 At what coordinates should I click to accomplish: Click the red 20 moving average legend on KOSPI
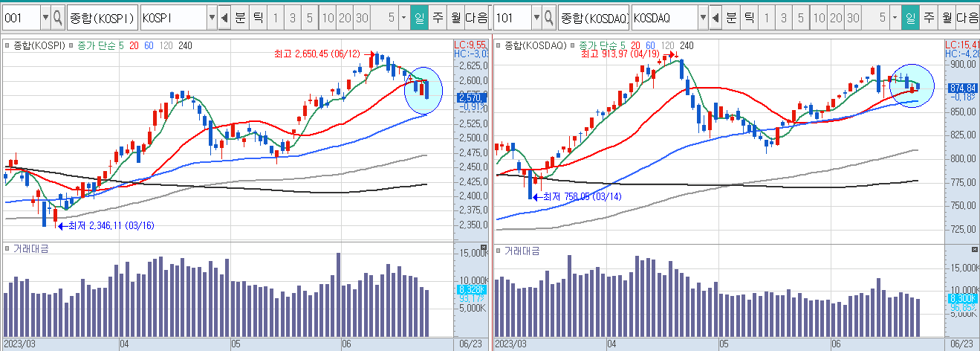pyautogui.click(x=134, y=45)
